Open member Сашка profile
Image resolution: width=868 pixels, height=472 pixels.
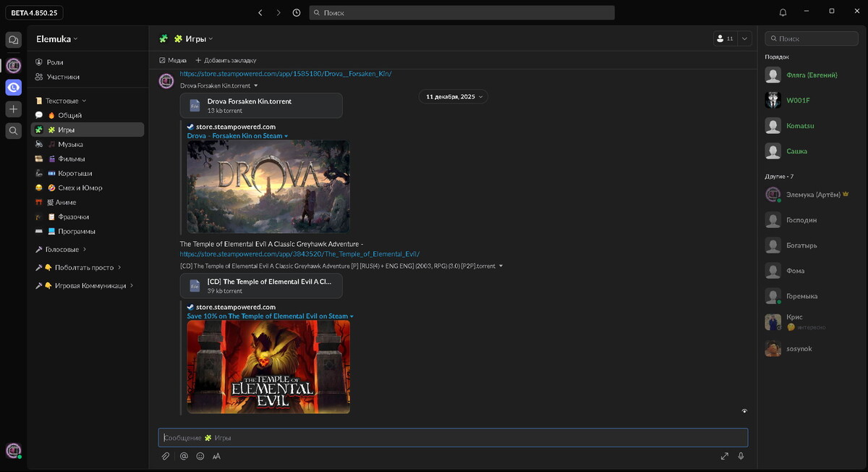pos(810,151)
